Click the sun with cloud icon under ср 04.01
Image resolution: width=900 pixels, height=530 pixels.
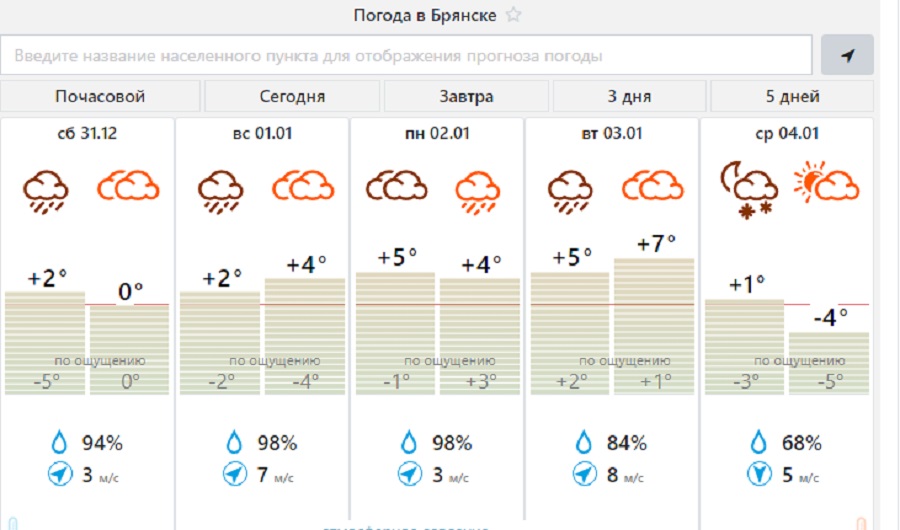[x=827, y=182]
